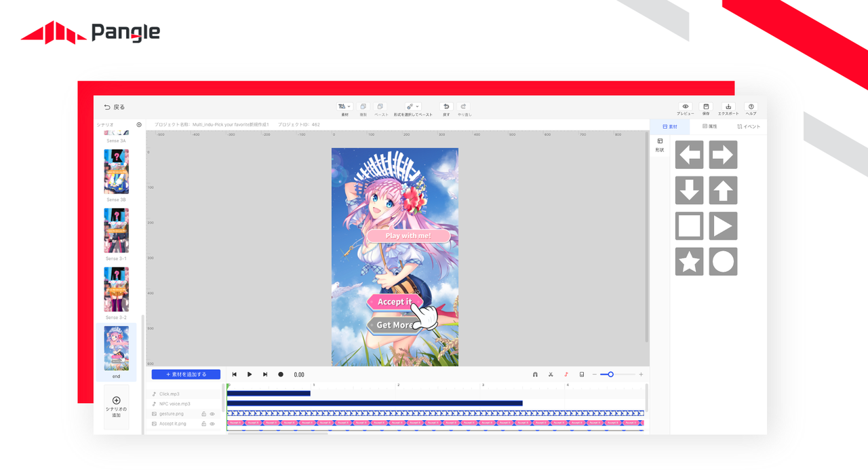
Task: Click the timeline device-frame icon
Action: [582, 375]
